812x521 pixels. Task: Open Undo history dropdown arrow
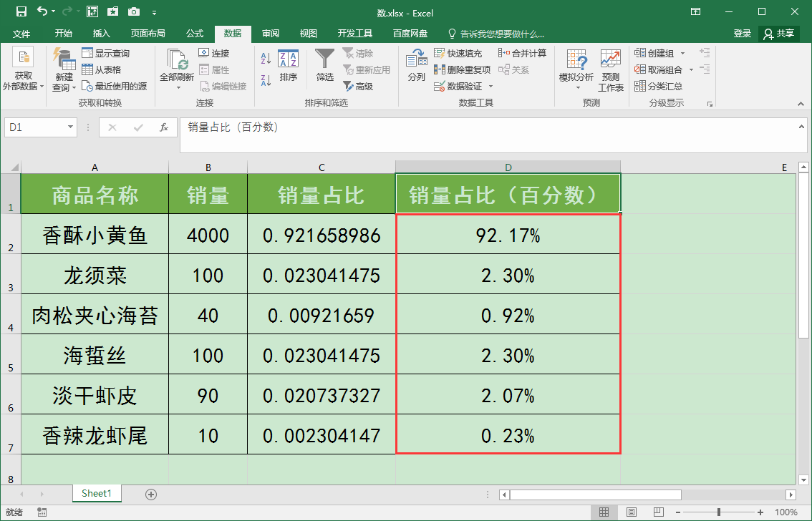point(53,12)
